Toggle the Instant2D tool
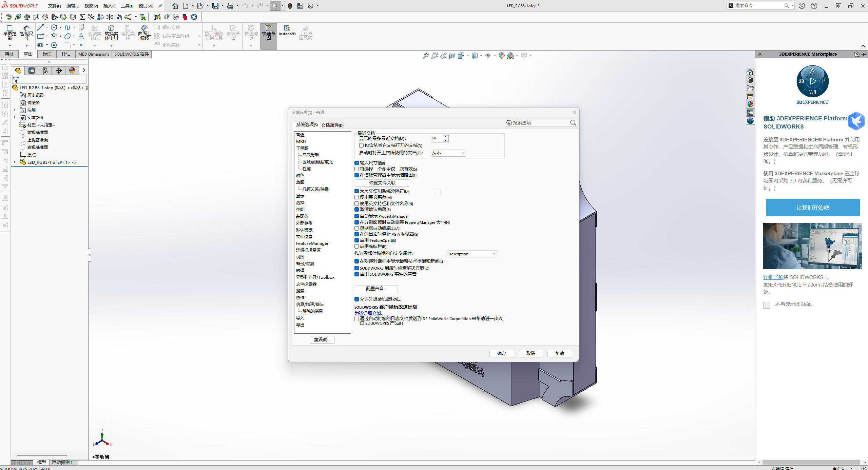This screenshot has height=470, width=868. coord(287,31)
